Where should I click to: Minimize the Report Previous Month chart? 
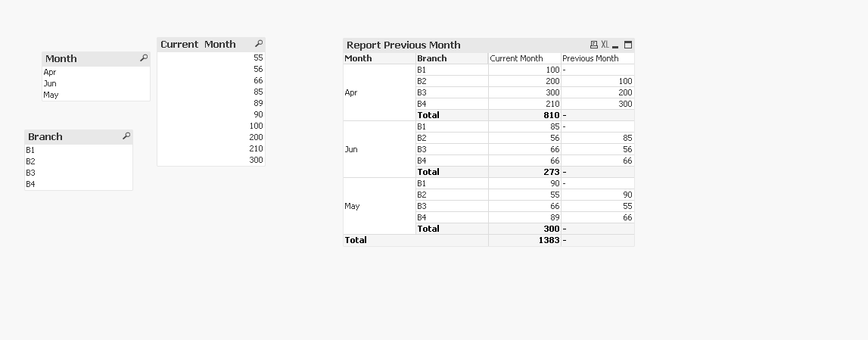[x=616, y=45]
